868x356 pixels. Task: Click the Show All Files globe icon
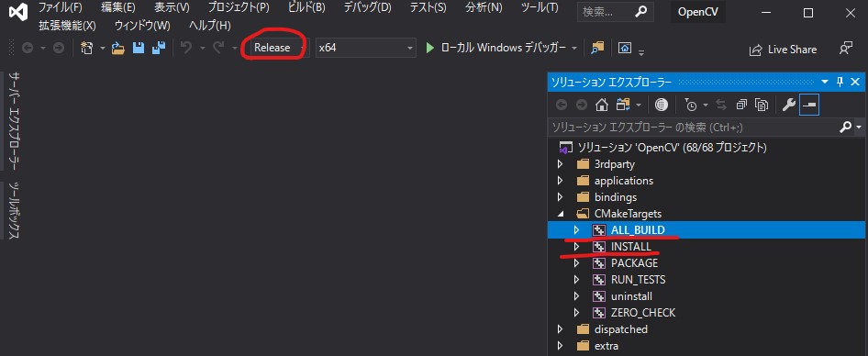pos(662,104)
